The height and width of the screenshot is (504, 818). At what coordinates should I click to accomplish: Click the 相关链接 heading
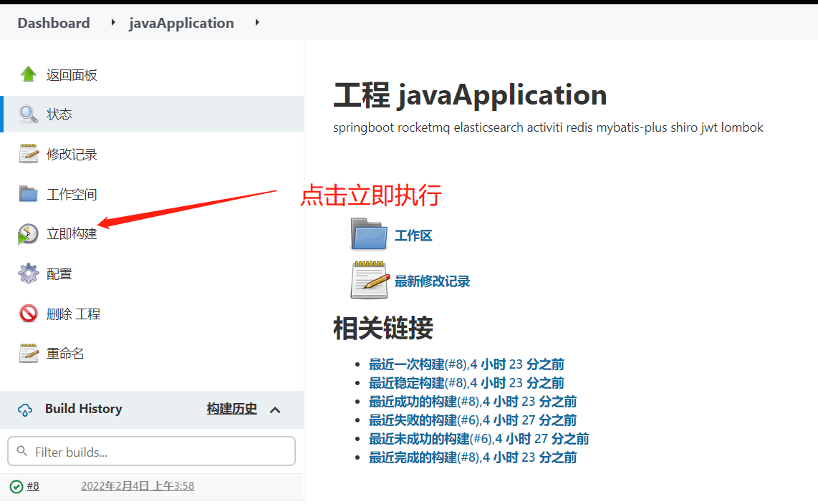[383, 329]
